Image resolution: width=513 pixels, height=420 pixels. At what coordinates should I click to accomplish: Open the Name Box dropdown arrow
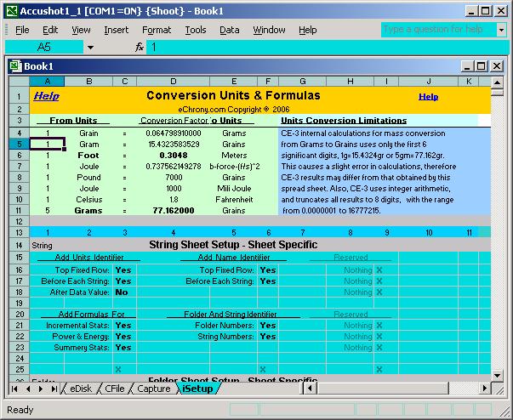coord(90,48)
